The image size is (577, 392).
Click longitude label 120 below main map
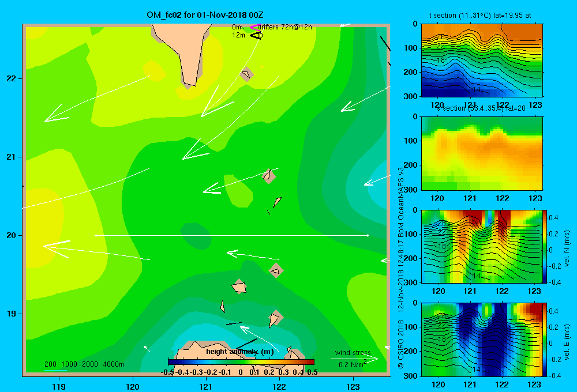pyautogui.click(x=133, y=387)
